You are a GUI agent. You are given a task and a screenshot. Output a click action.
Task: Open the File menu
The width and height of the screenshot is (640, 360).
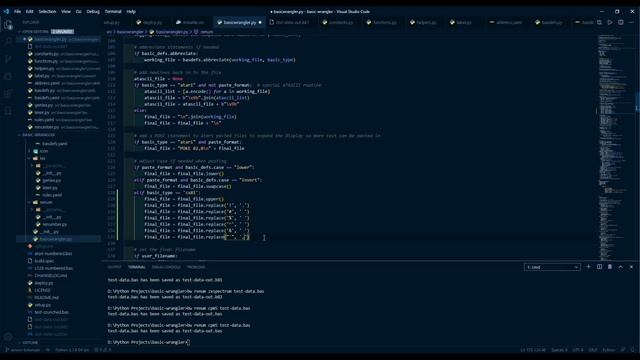(18, 11)
